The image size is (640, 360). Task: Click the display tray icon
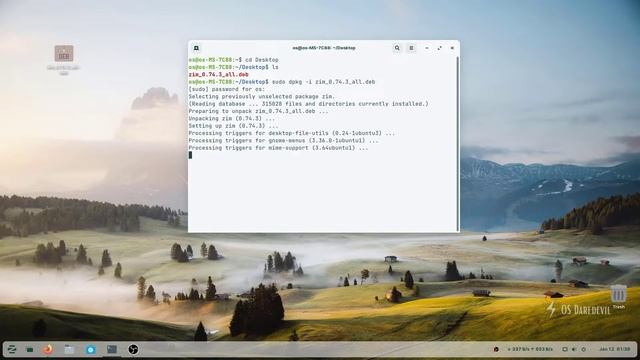pyautogui.click(x=565, y=349)
